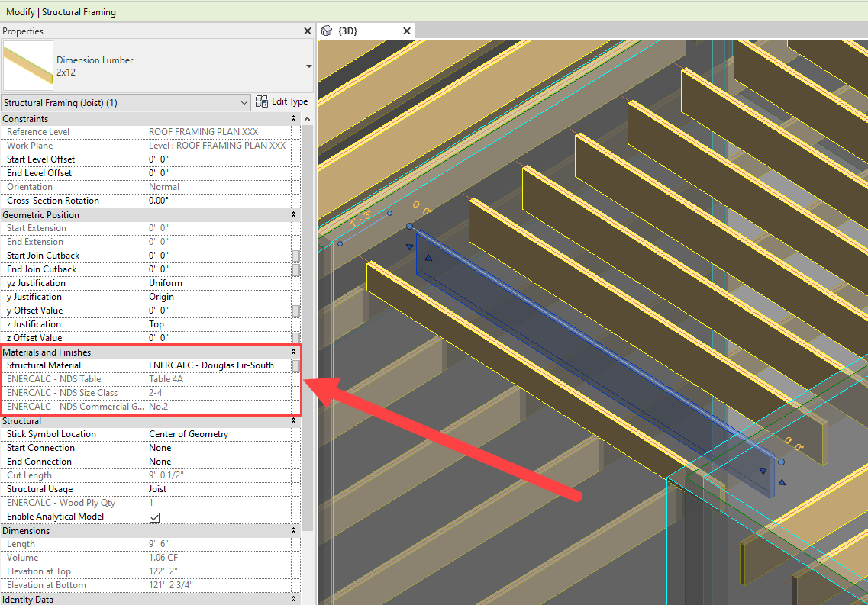Viewport: 868px width, 605px height.
Task: Collapse the Geometric Position section
Action: point(293,214)
